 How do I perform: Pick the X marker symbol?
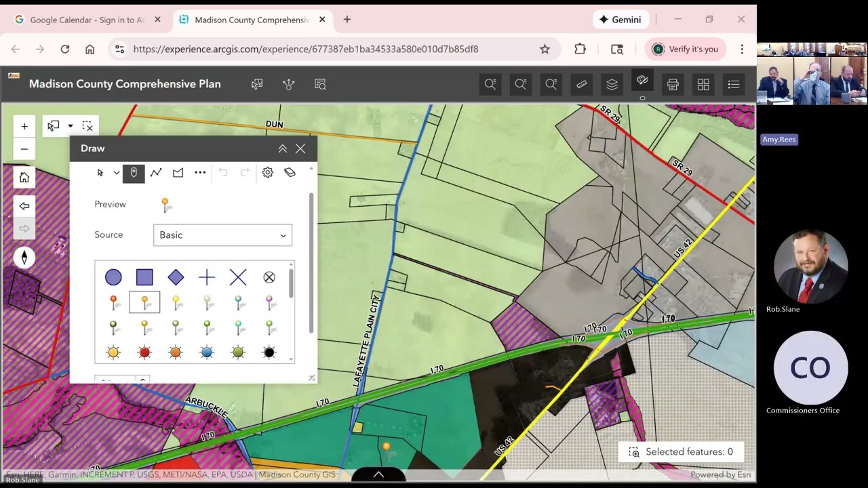click(x=238, y=277)
